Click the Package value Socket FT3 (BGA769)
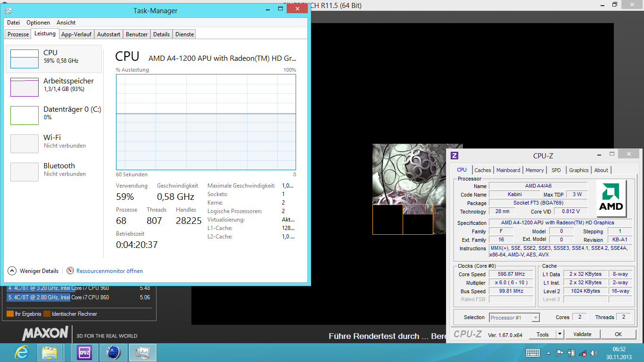Image resolution: width=644 pixels, height=362 pixels. pyautogui.click(x=538, y=203)
